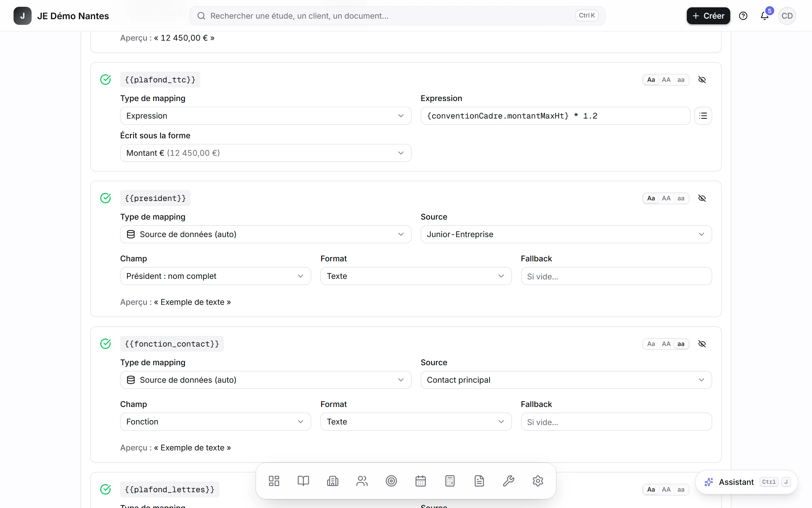Viewport: 812px width, 508px height.
Task: Set fonction_contact casing to AA uppercase
Action: coord(666,344)
